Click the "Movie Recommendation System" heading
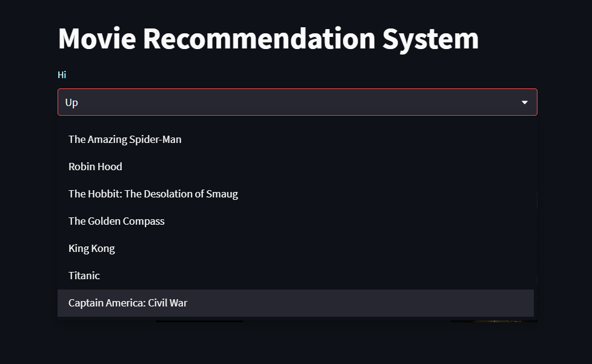 click(x=268, y=38)
